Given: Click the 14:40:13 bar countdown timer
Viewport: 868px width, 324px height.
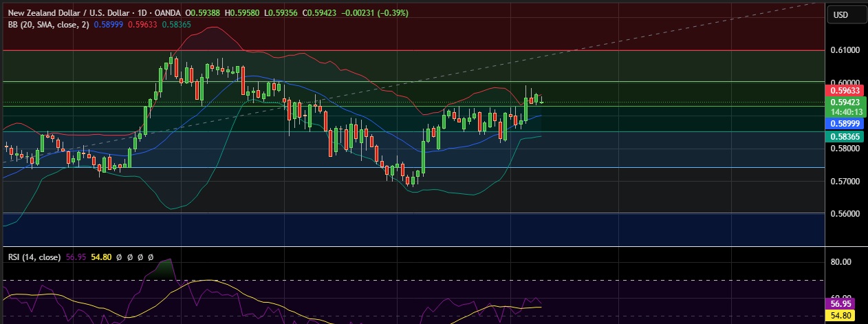Looking at the screenshot, I should pos(845,111).
